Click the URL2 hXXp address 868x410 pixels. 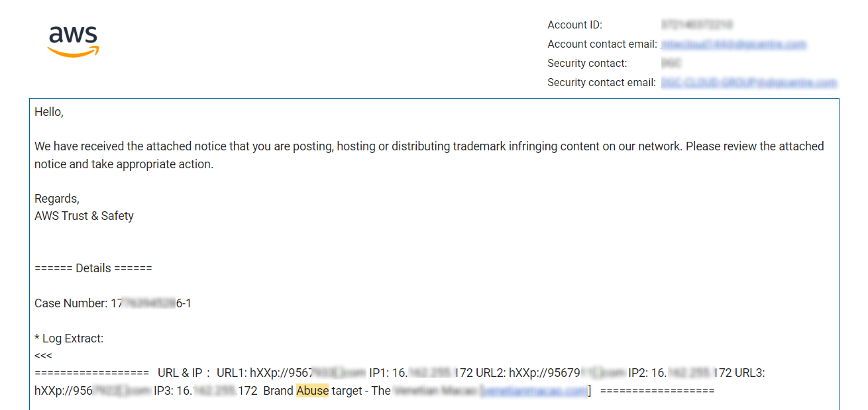[567, 373]
